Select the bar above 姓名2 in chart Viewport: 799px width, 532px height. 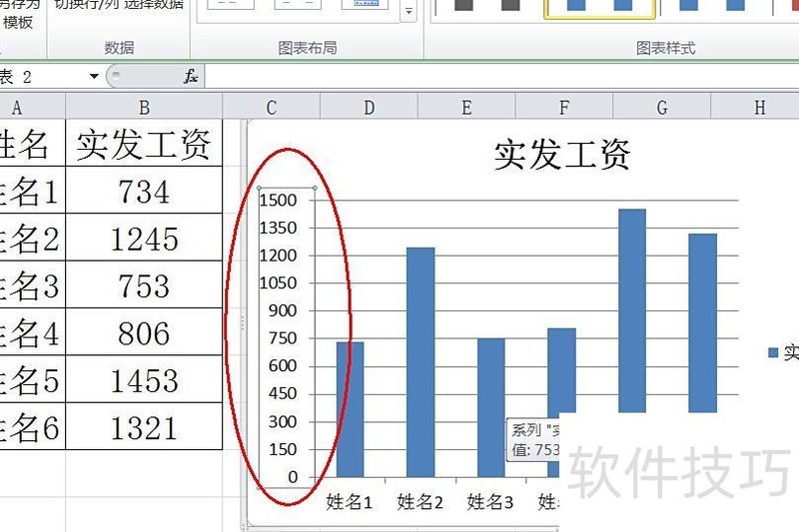pos(420,362)
